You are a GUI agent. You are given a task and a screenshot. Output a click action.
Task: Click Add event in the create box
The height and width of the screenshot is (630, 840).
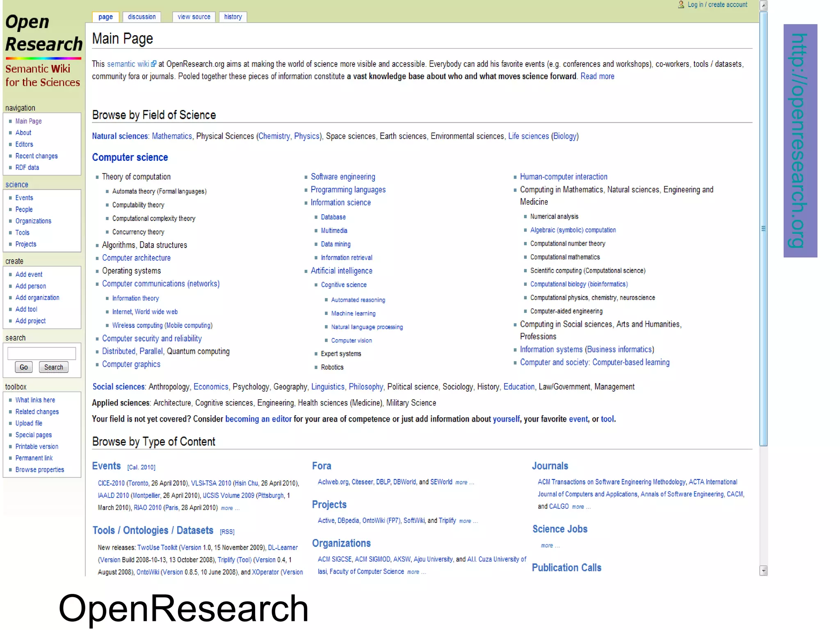click(29, 274)
